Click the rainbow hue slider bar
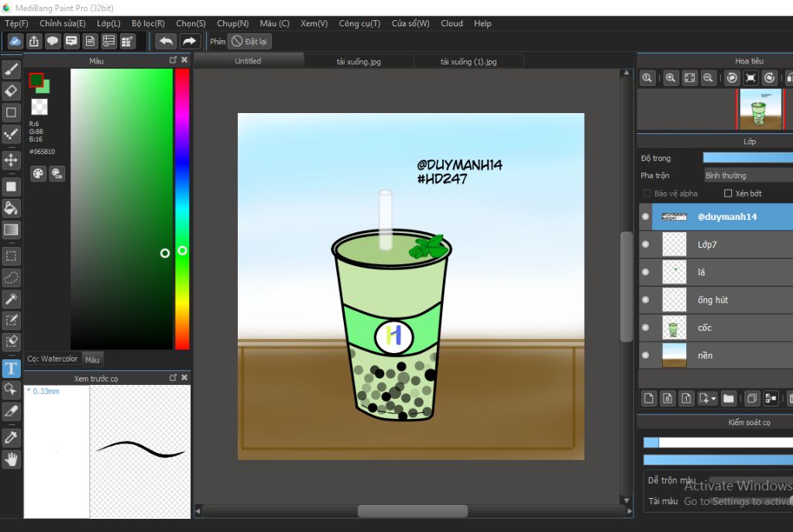Image resolution: width=793 pixels, height=532 pixels. 182,209
